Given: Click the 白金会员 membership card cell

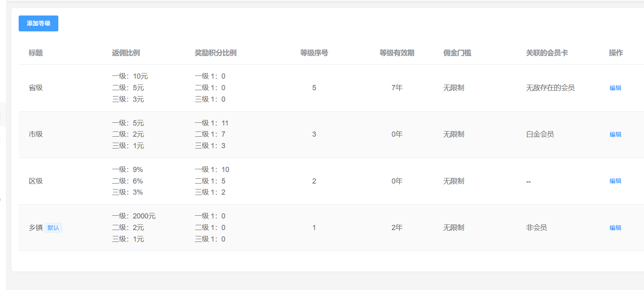Looking at the screenshot, I should [540, 134].
